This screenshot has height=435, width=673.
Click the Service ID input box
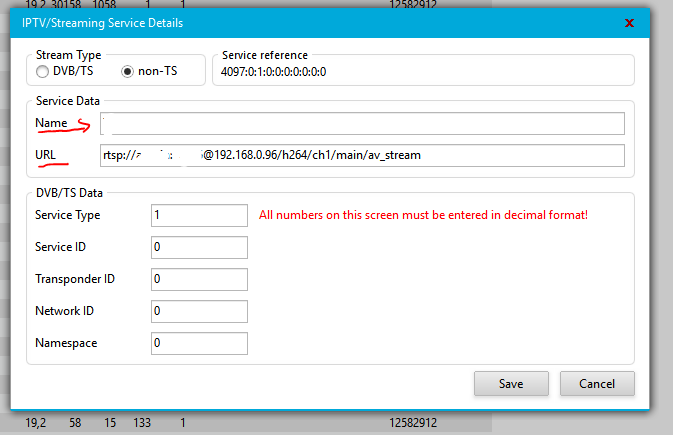(x=199, y=247)
